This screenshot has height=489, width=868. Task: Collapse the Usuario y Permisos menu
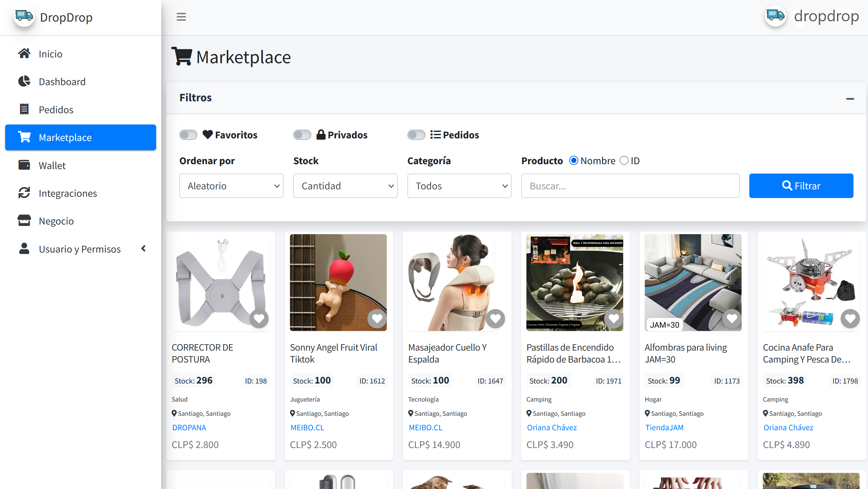[143, 248]
